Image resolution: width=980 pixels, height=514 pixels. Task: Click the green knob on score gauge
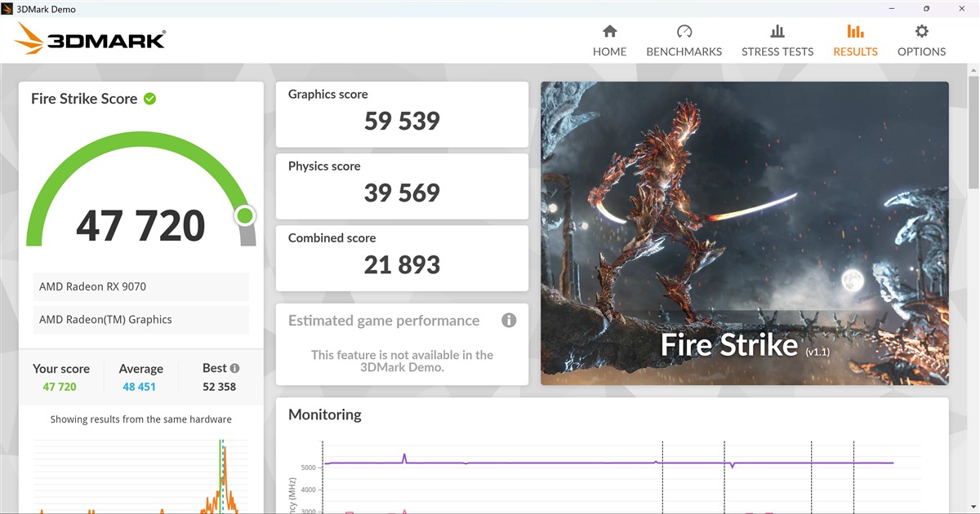click(x=245, y=216)
